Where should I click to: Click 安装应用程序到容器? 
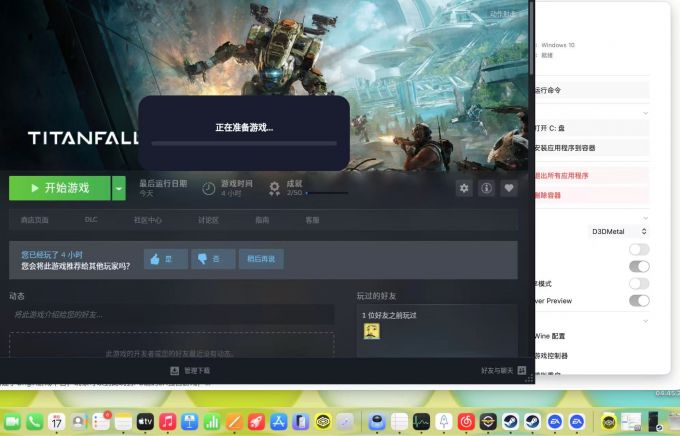click(x=592, y=148)
